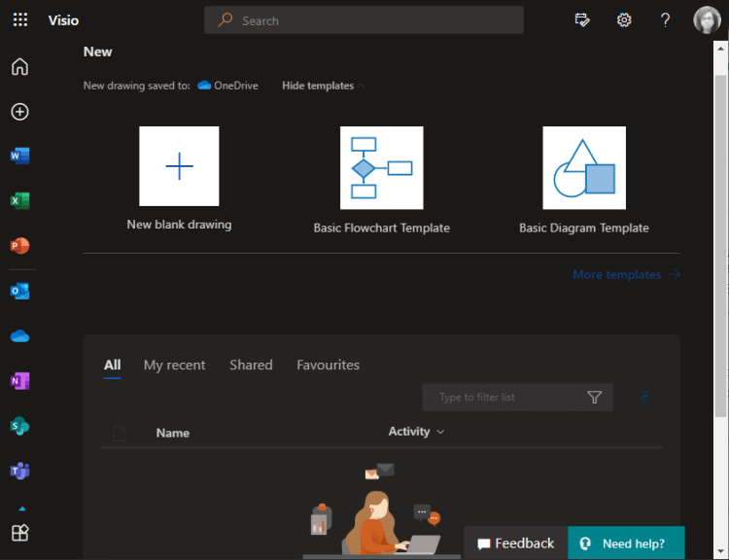
Task: Open Settings gear
Action: click(624, 20)
